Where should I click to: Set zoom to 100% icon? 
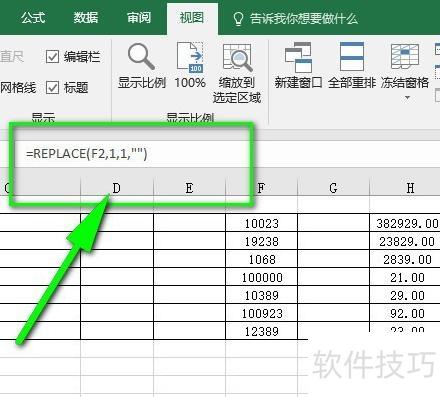[x=190, y=57]
